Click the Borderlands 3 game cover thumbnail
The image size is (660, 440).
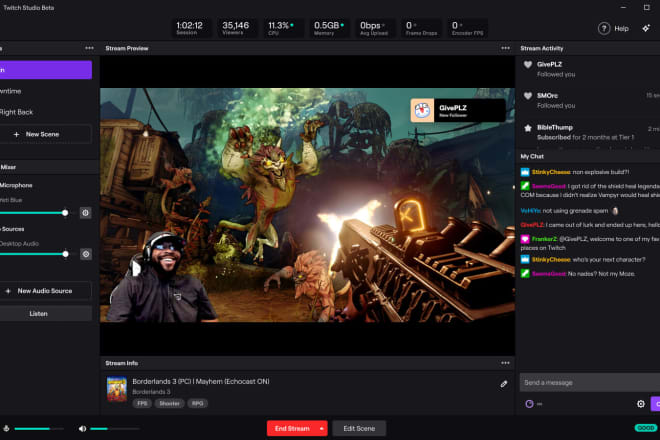point(117,389)
